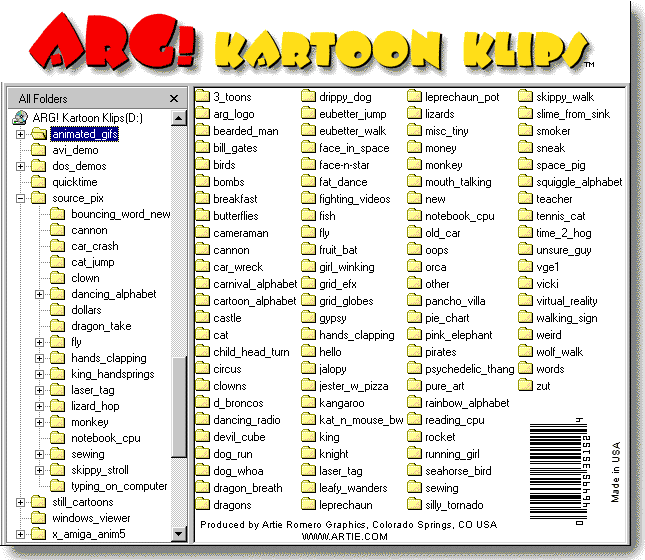Select the rainbow_alphabet folder name
The image size is (645, 560).
pos(467,403)
